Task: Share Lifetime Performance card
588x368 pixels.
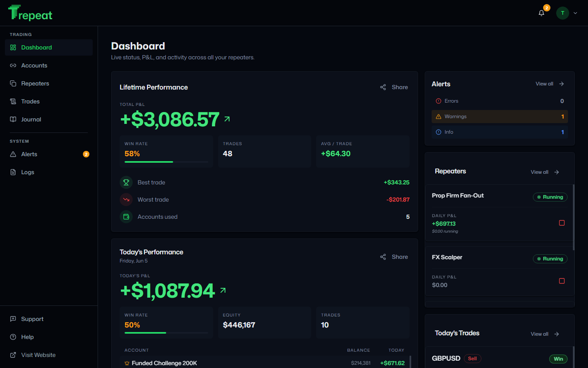Action: click(394, 87)
